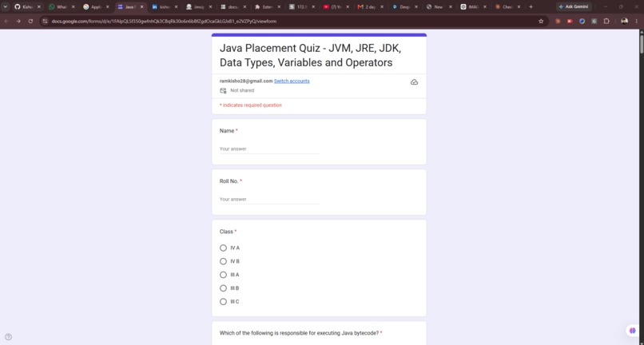Select class IV B

point(223,261)
